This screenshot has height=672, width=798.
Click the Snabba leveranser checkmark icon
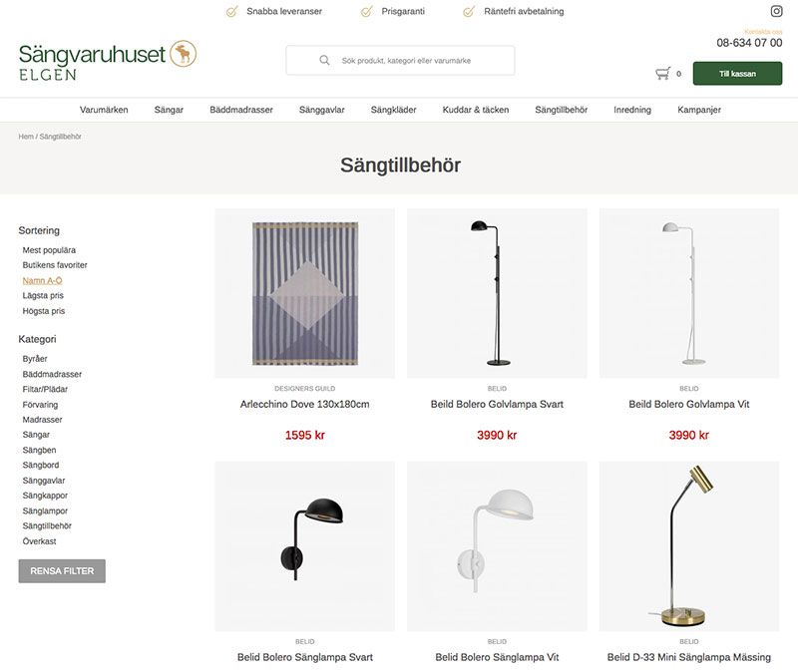231,11
